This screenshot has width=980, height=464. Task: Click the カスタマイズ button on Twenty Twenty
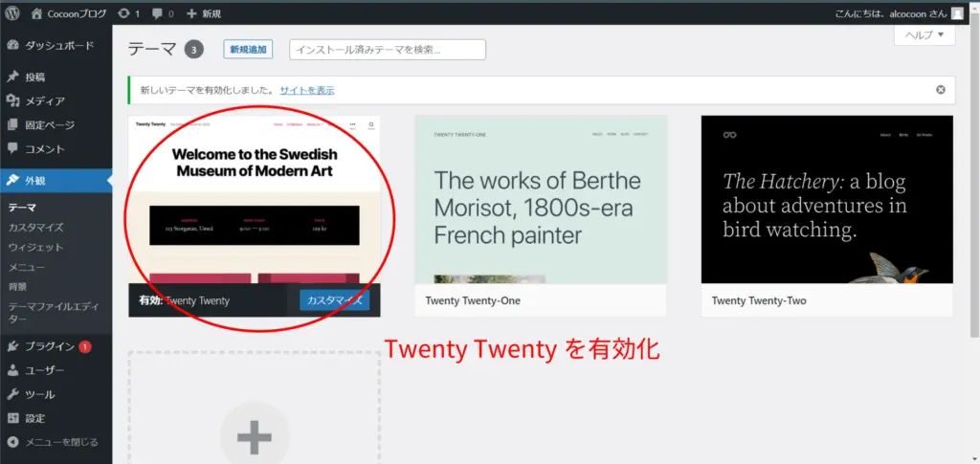pyautogui.click(x=334, y=300)
